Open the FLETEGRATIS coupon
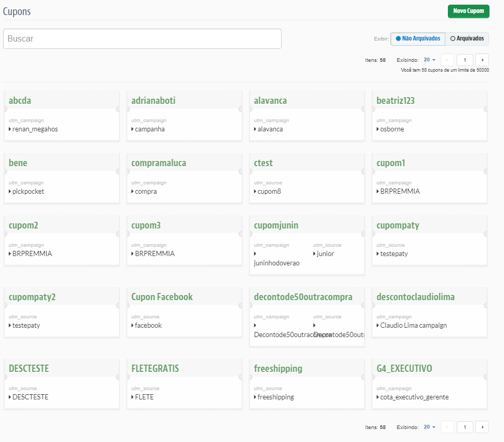Screen dimensions: 504x442 [x=154, y=368]
